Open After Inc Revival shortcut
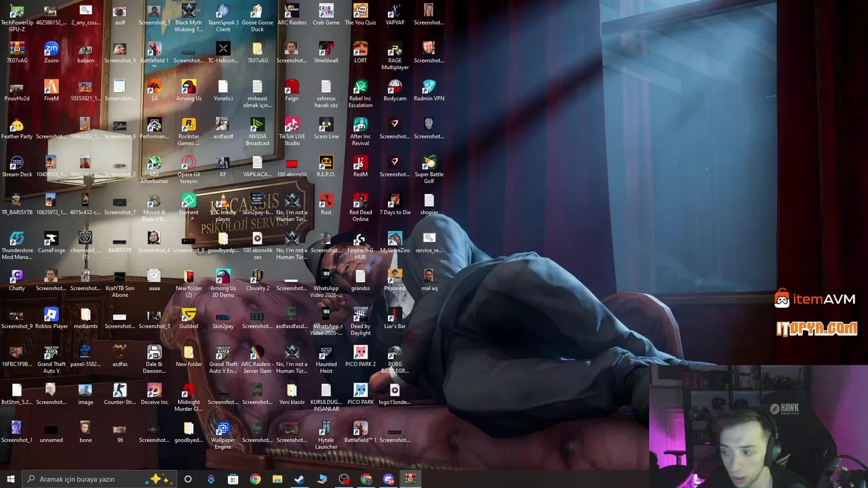 coord(361,131)
